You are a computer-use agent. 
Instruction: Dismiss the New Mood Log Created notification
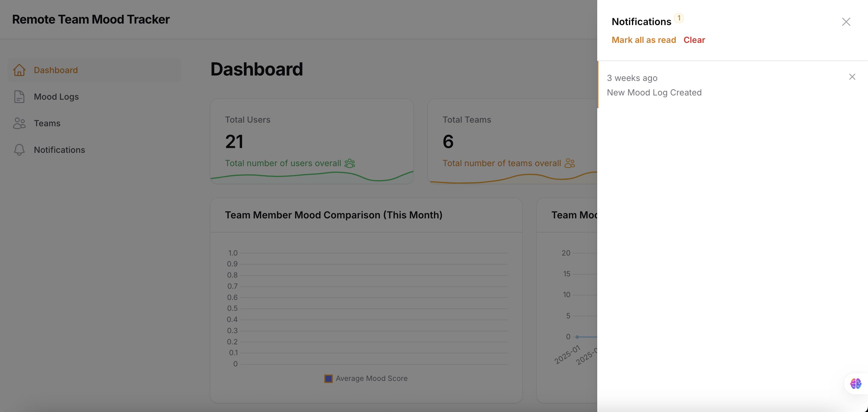click(852, 77)
